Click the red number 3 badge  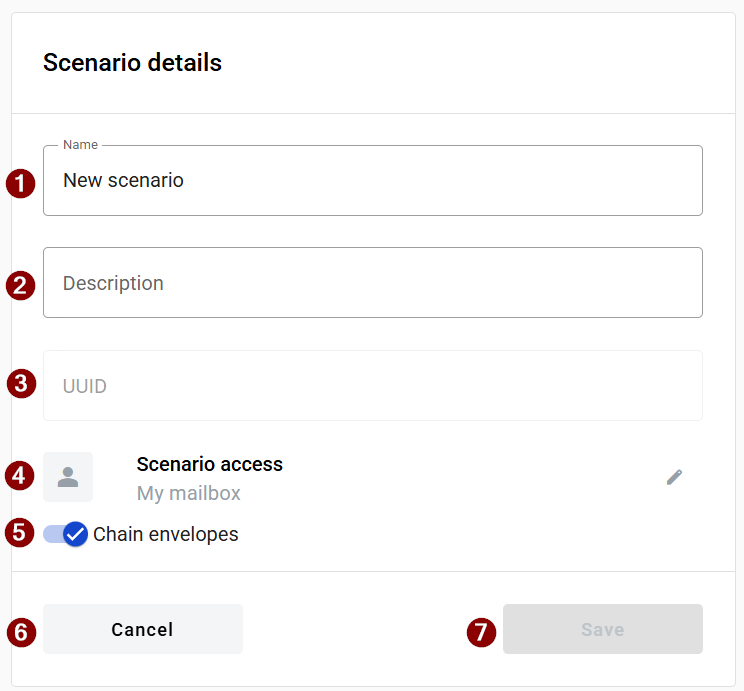(x=21, y=384)
